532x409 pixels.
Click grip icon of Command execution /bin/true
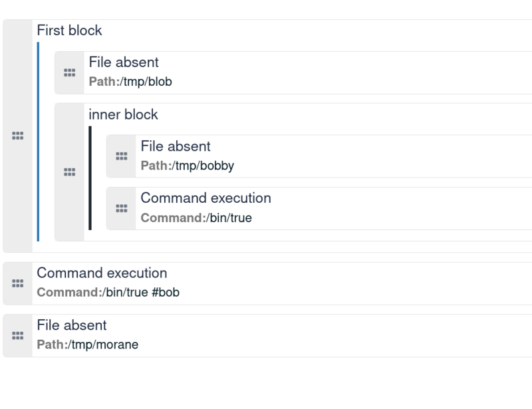[x=122, y=208]
